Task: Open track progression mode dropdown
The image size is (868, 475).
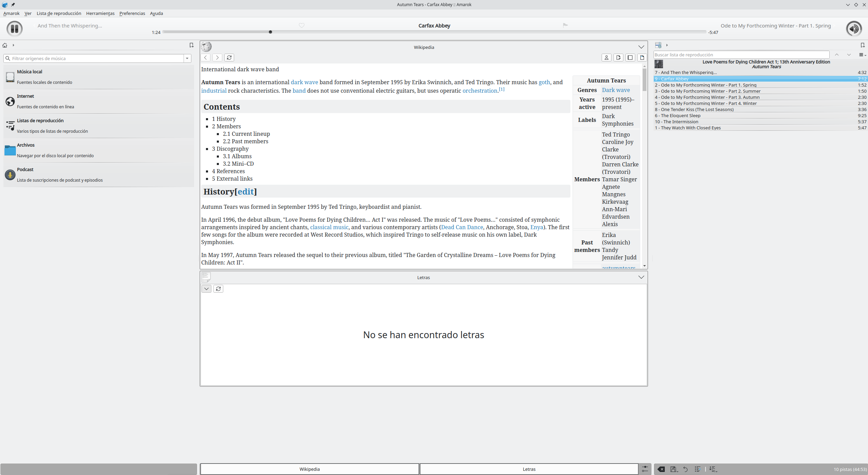Action: pos(713,469)
